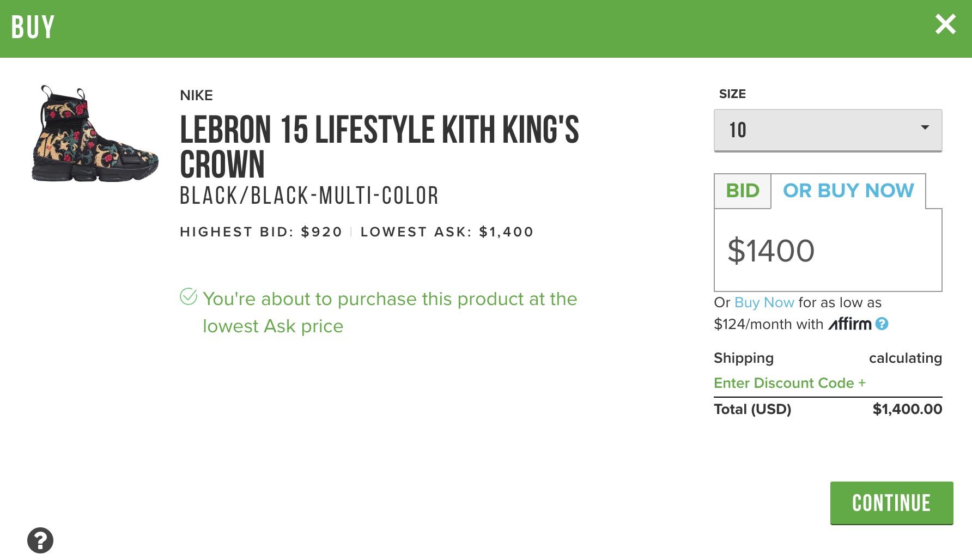Click the green checkmark confirmation icon
Image resolution: width=972 pixels, height=560 pixels.
click(189, 297)
